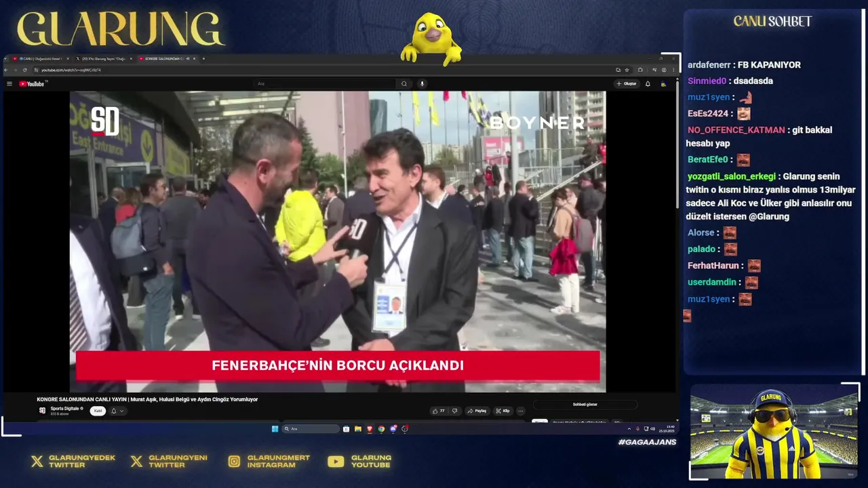Open YouTube account avatar menu
This screenshot has height=488, width=868.
click(x=663, y=83)
